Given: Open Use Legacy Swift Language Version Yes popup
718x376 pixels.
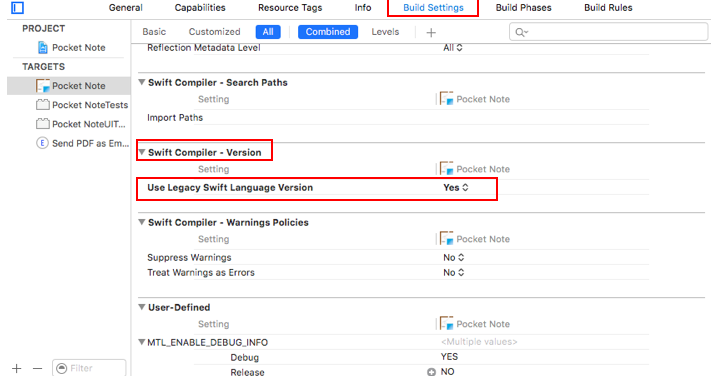Looking at the screenshot, I should (x=456, y=187).
